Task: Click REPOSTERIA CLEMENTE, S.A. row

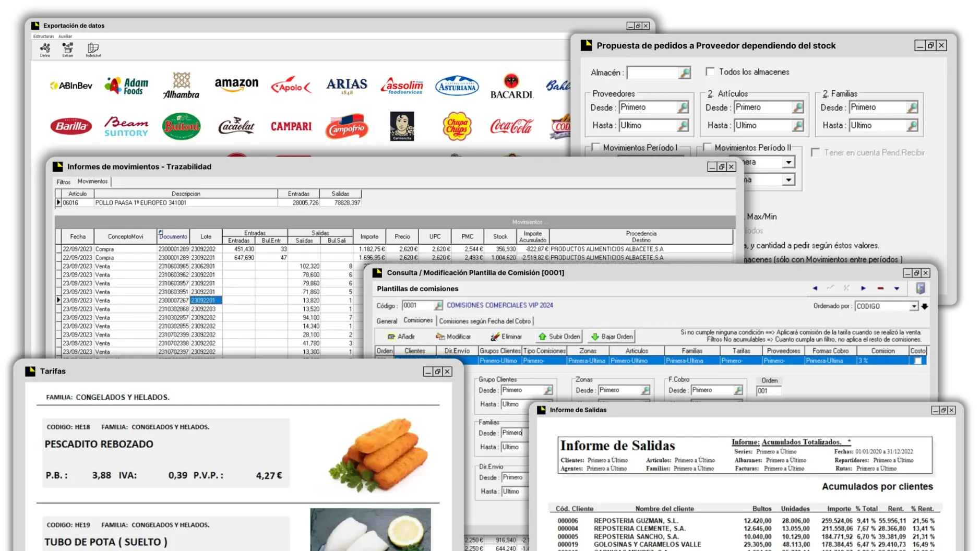Action: [x=746, y=529]
